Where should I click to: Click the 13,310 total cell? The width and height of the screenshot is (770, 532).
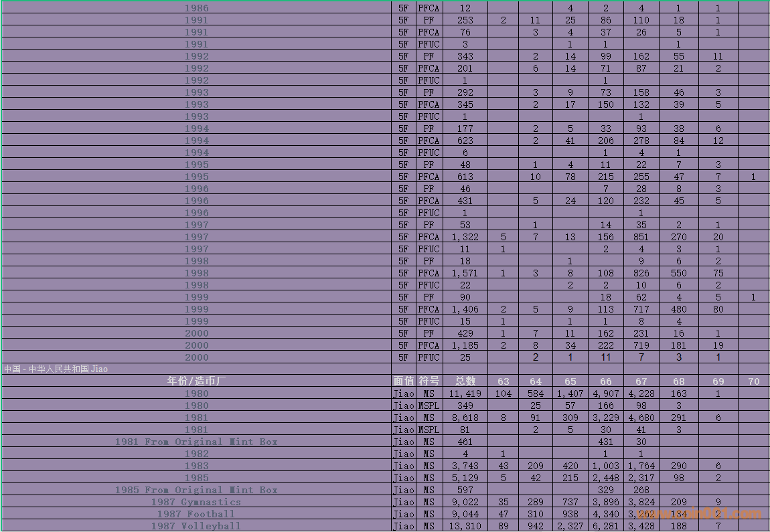click(465, 526)
